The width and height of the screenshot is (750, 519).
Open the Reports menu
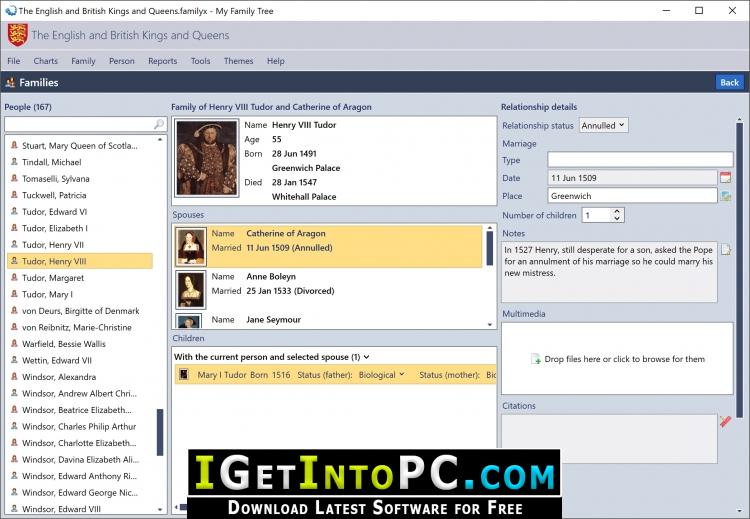pos(163,61)
